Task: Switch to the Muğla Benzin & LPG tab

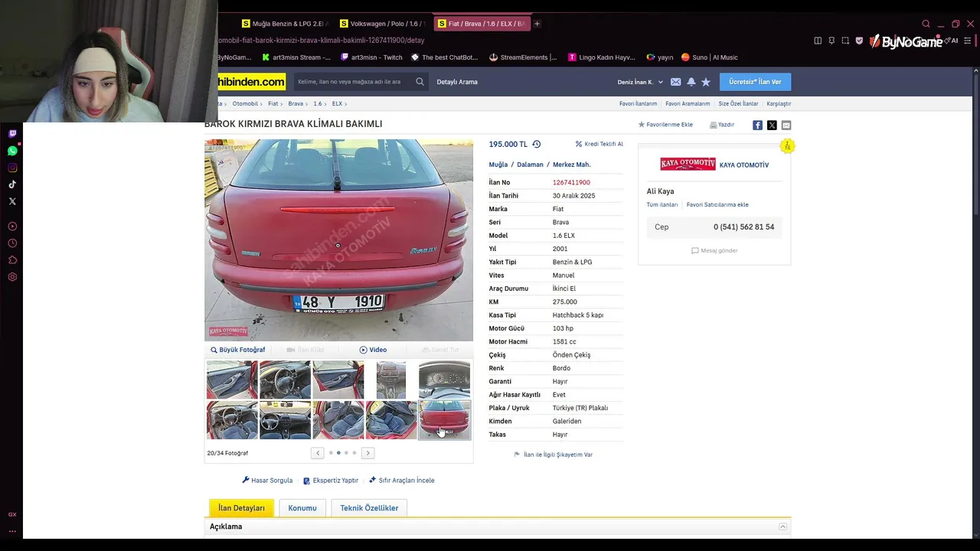Action: pos(285,24)
